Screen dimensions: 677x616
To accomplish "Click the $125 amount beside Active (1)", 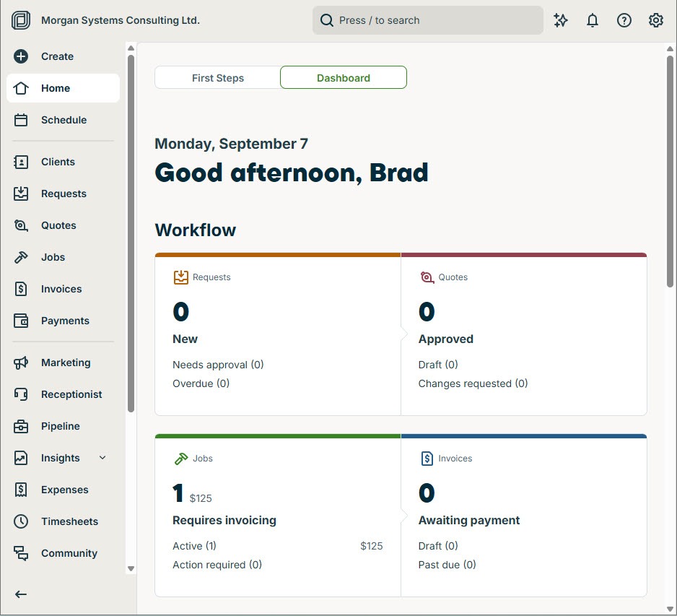I will click(371, 546).
